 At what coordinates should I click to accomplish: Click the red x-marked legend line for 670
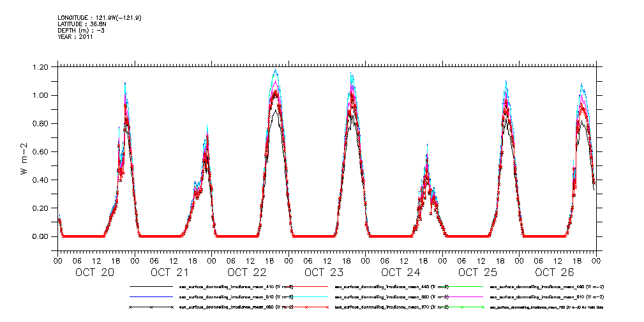pos(306,307)
